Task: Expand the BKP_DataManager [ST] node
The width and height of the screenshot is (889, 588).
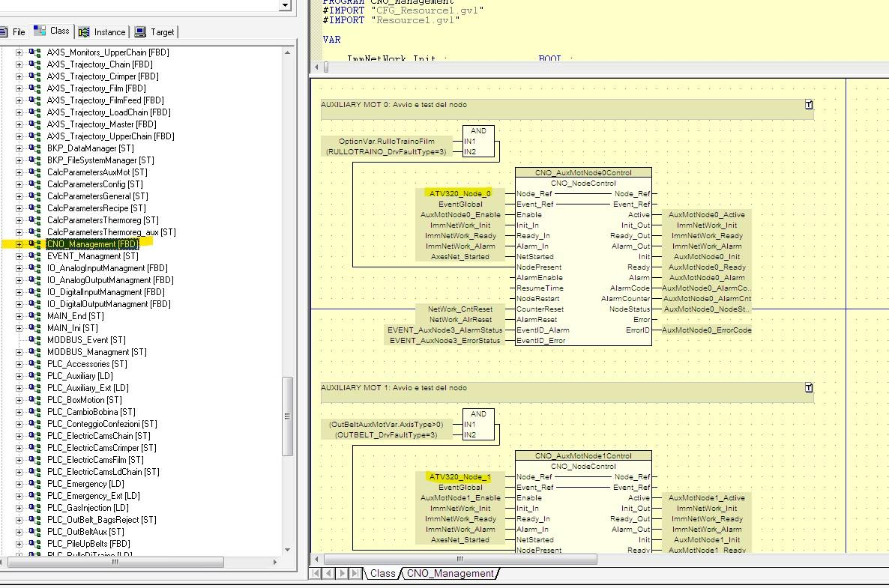Action: (19, 148)
